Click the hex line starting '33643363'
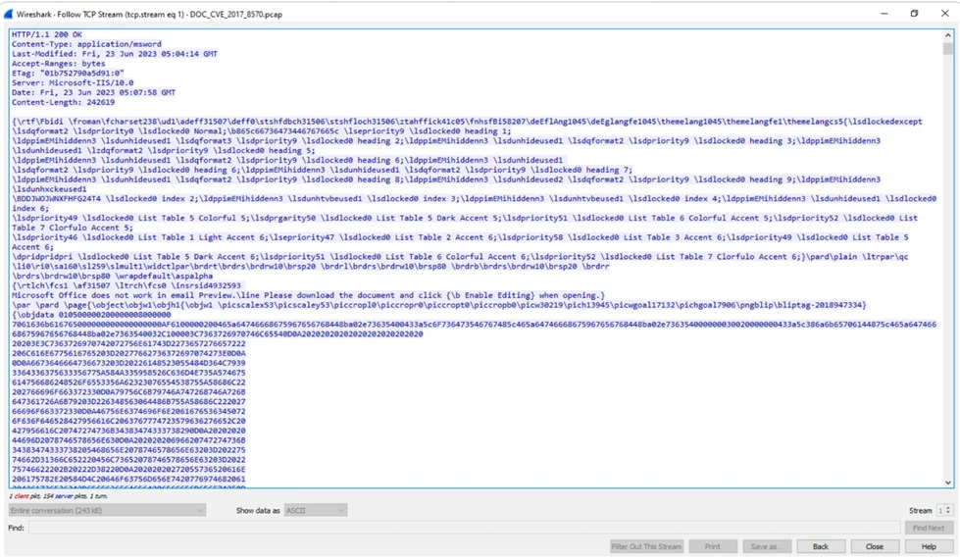This screenshot has width=960, height=560. coord(128,372)
